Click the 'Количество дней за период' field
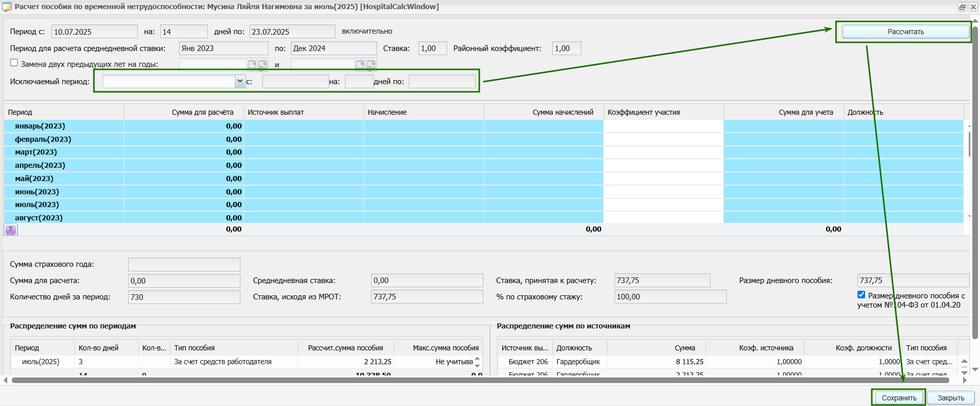The height and width of the screenshot is (406, 980). (184, 297)
